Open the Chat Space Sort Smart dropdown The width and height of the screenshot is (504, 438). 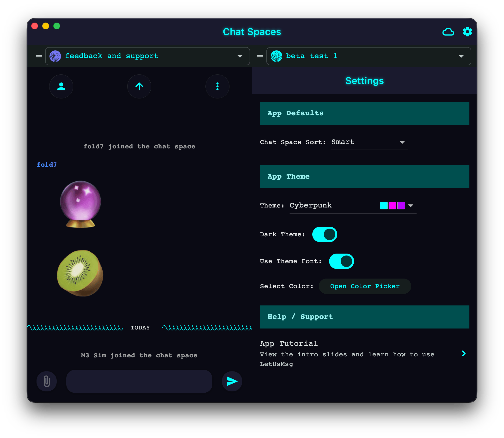point(369,142)
